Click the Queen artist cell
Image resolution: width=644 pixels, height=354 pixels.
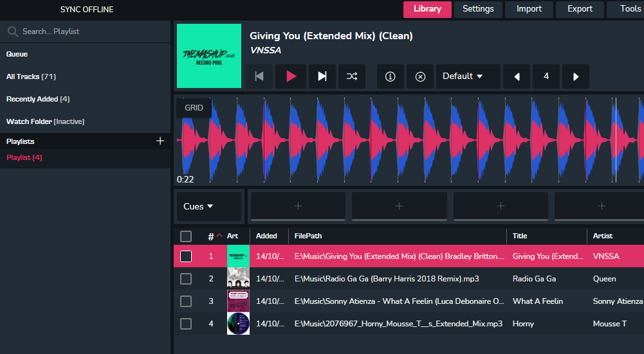[604, 279]
